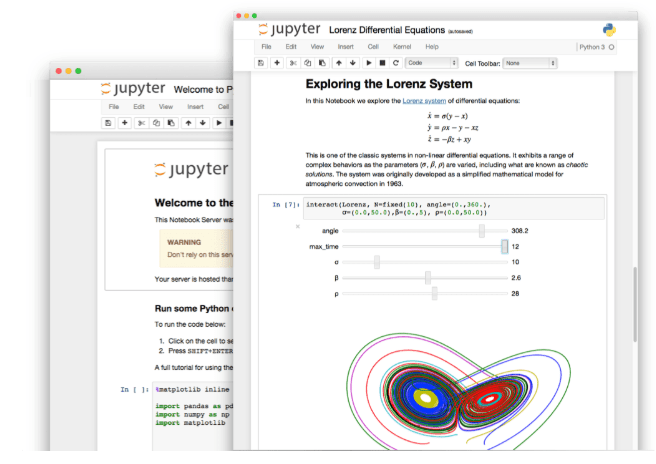Viewport: 656px width, 464px height.
Task: Click matplotlib inline code cell in Welcome notebook
Action: 193,416
